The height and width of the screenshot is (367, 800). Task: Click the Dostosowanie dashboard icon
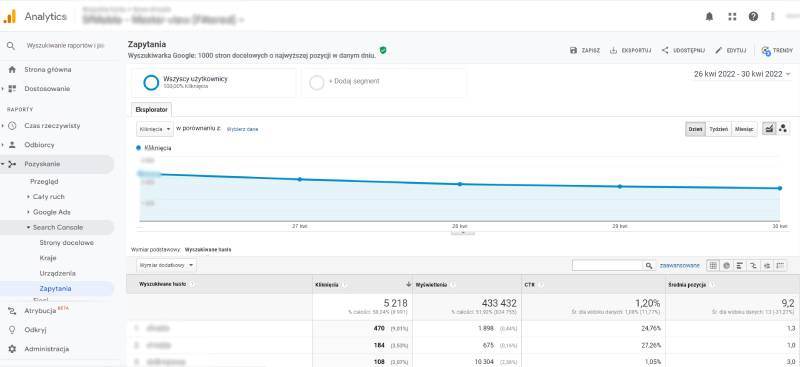point(12,89)
